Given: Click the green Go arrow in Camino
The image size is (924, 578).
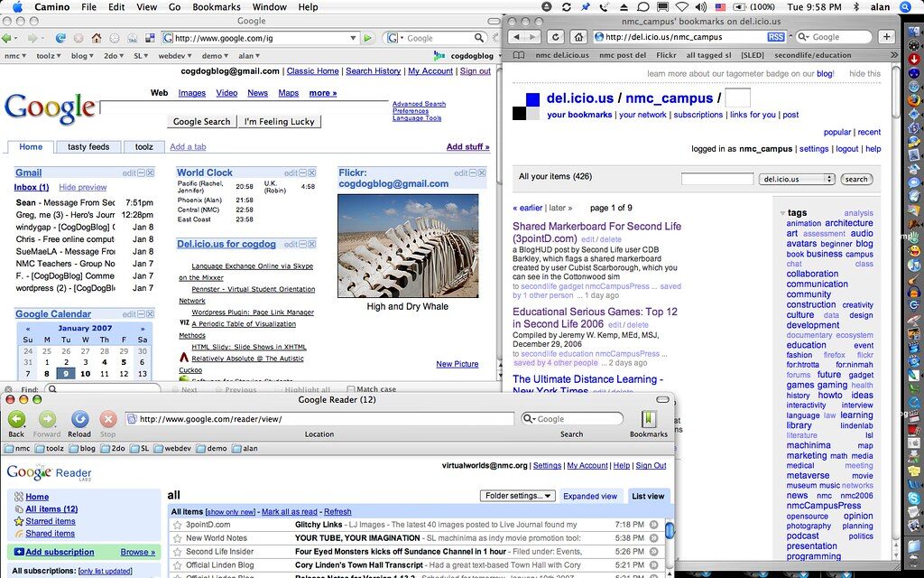Looking at the screenshot, I should click(368, 38).
